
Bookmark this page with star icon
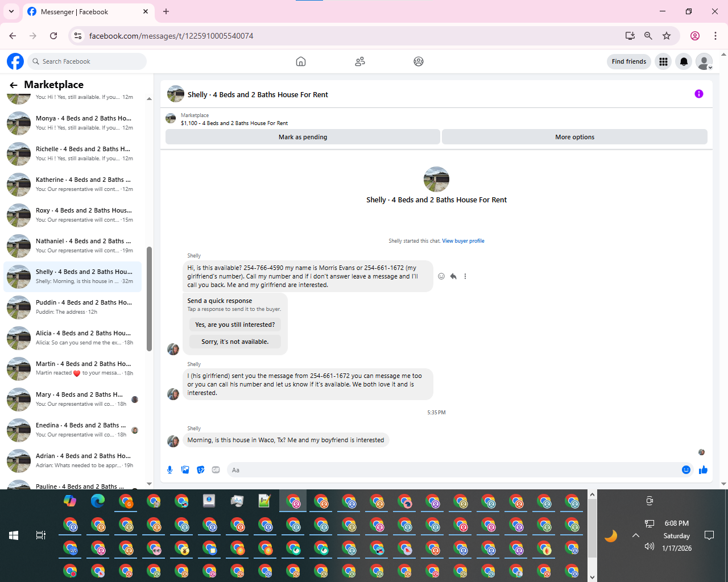[x=667, y=36]
